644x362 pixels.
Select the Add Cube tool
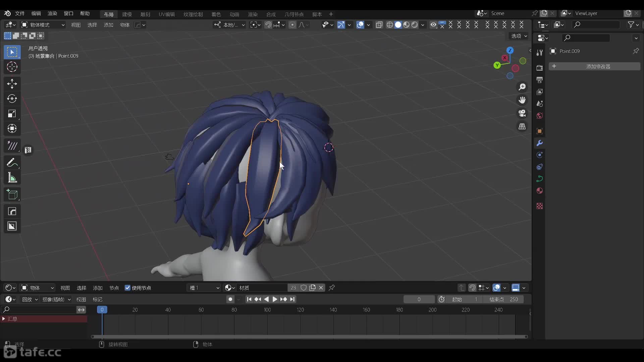click(12, 195)
